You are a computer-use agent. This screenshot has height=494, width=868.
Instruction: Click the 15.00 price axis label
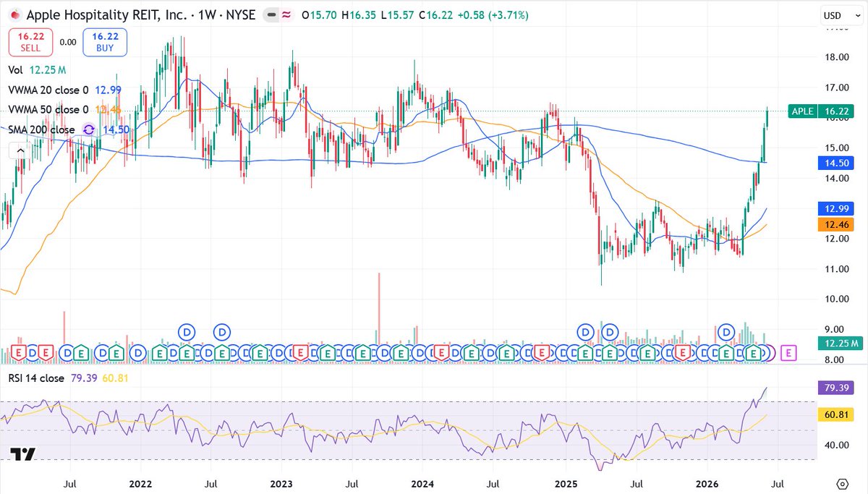click(835, 148)
